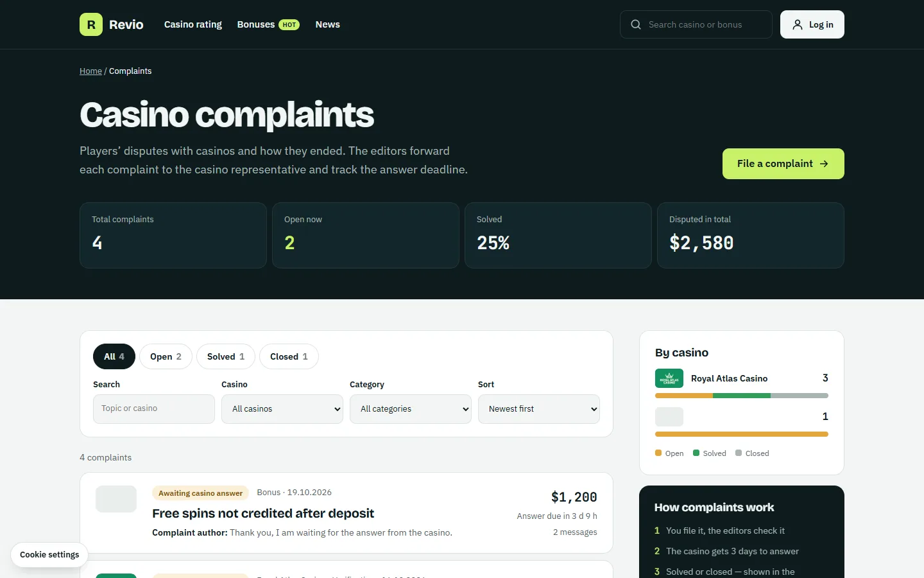Click the Open now stat card
This screenshot has height=578, width=924.
tap(366, 235)
